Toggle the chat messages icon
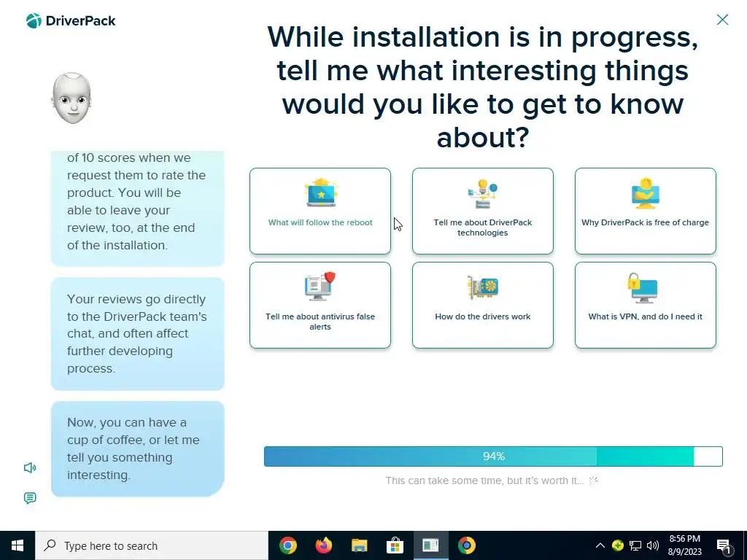The image size is (747, 560). (29, 498)
